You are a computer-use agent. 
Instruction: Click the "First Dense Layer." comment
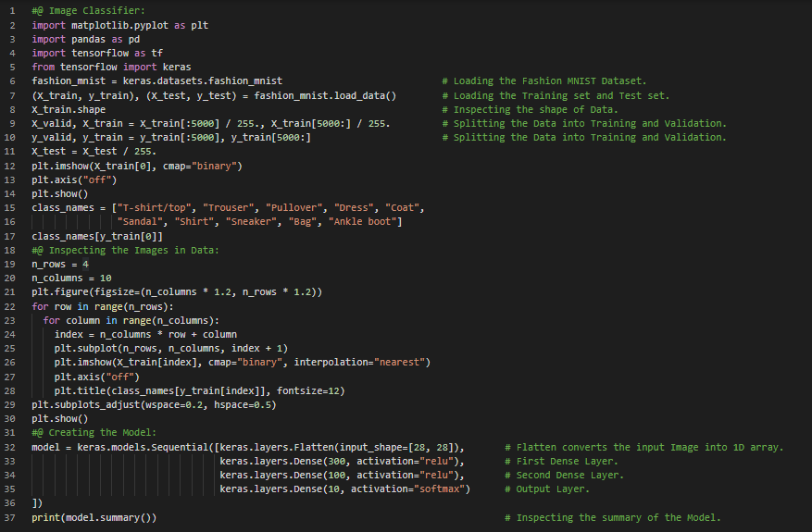(567, 461)
